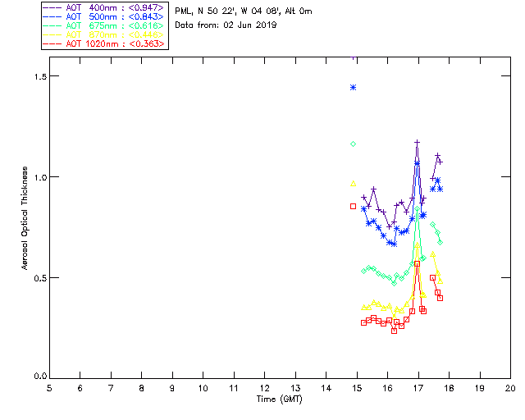The width and height of the screenshot is (525, 420).
Task: Click the red dashed line sample in legend
Action: (x=52, y=43)
